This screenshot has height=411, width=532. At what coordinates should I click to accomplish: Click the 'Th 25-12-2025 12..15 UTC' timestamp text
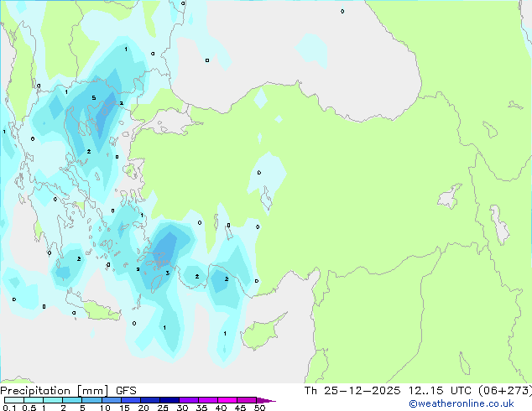point(388,390)
